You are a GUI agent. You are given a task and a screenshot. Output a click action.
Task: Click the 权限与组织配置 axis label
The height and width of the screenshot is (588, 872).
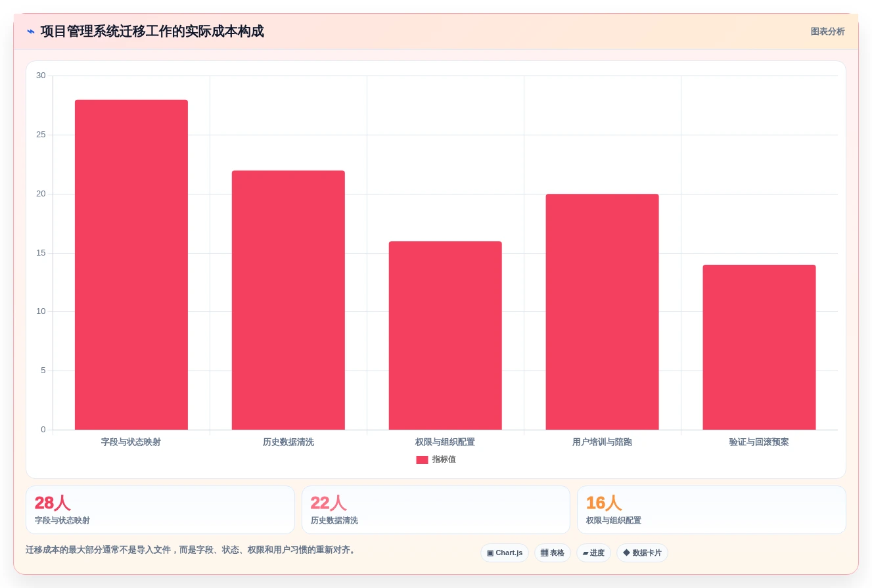445,442
